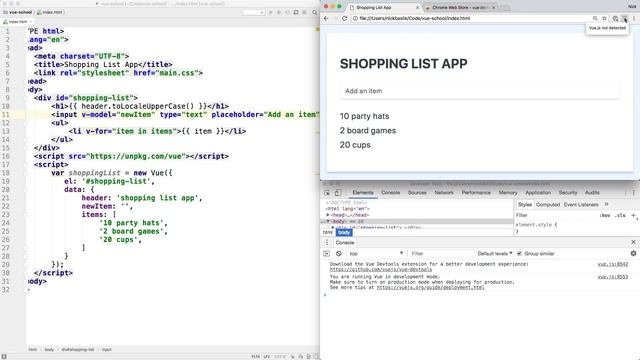Open the Application tab in DevTools
The height and width of the screenshot is (360, 640).
point(538,193)
